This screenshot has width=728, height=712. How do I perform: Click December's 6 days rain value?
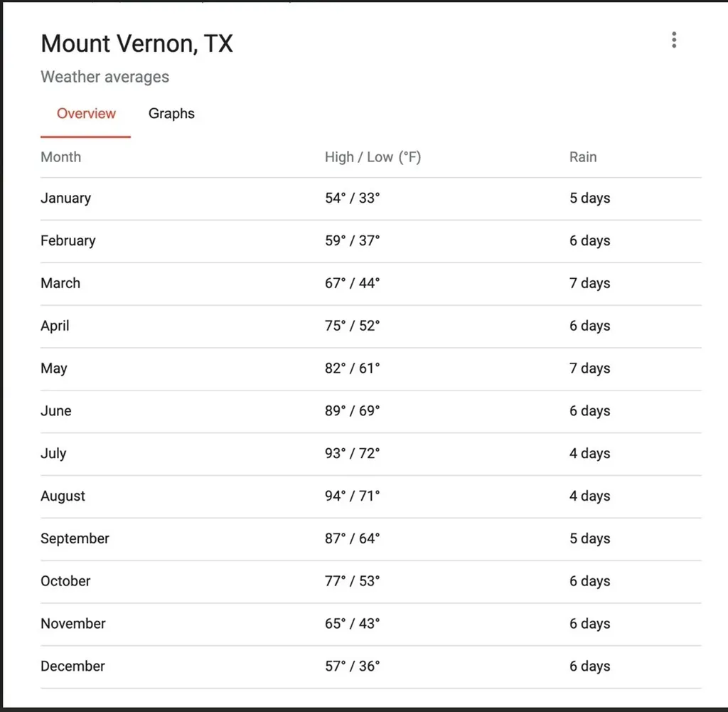[x=589, y=666]
